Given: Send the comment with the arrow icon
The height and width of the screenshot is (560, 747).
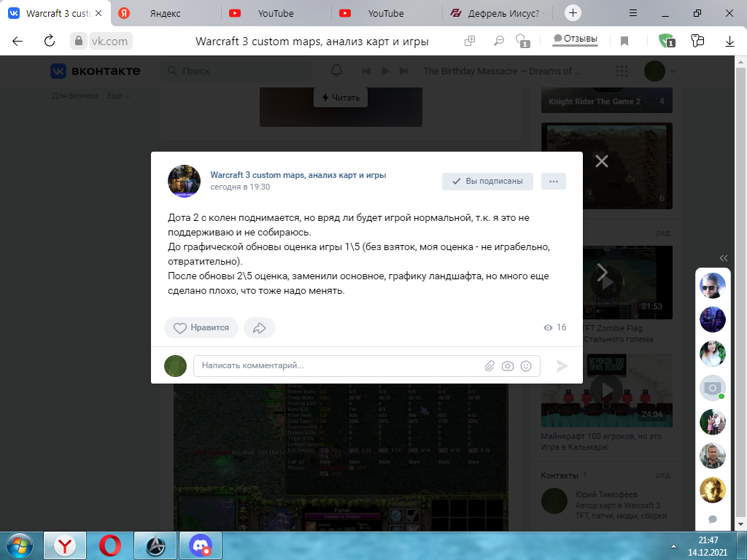Looking at the screenshot, I should click(562, 365).
